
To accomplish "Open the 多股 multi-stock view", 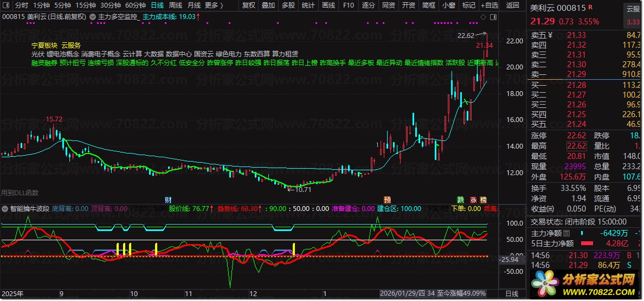I will tap(288, 5).
